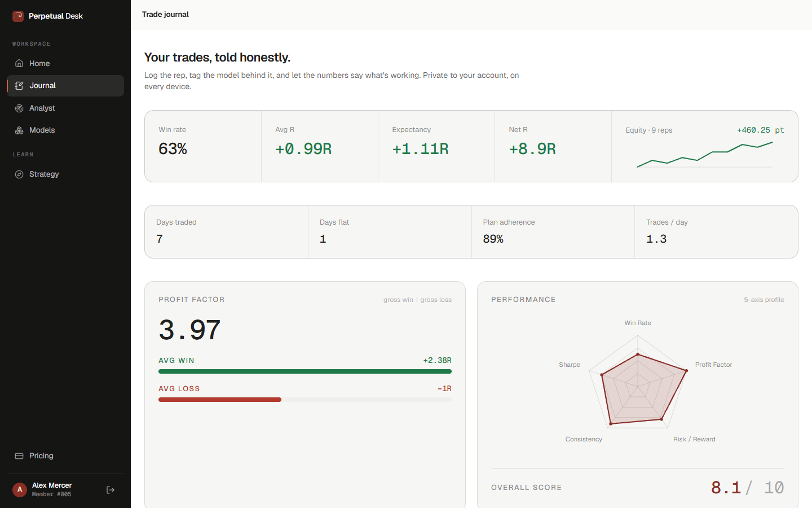This screenshot has width=812, height=508.
Task: Open Models from the sidebar
Action: (65, 130)
